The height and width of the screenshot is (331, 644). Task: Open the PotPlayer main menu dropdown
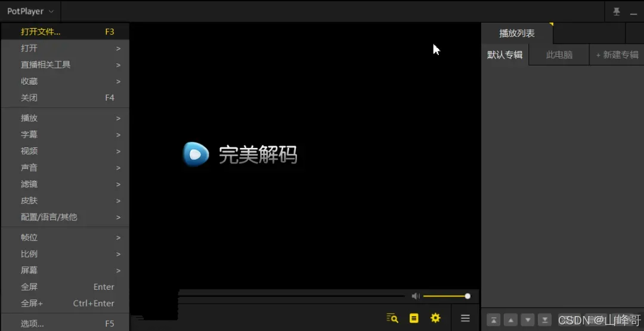[30, 11]
